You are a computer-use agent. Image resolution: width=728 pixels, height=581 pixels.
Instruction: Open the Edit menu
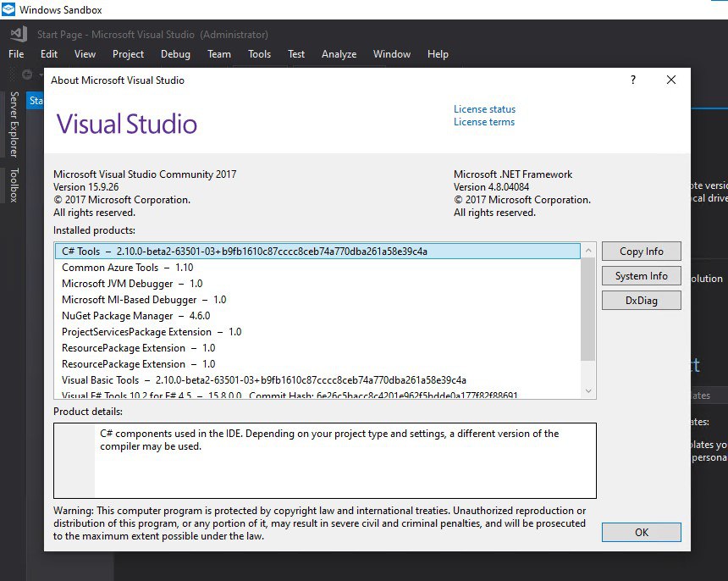click(49, 54)
